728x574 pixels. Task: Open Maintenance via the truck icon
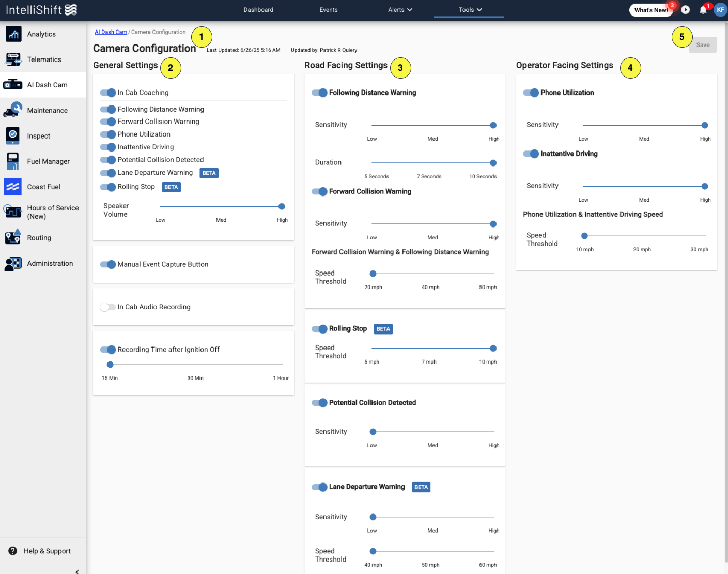tap(13, 110)
